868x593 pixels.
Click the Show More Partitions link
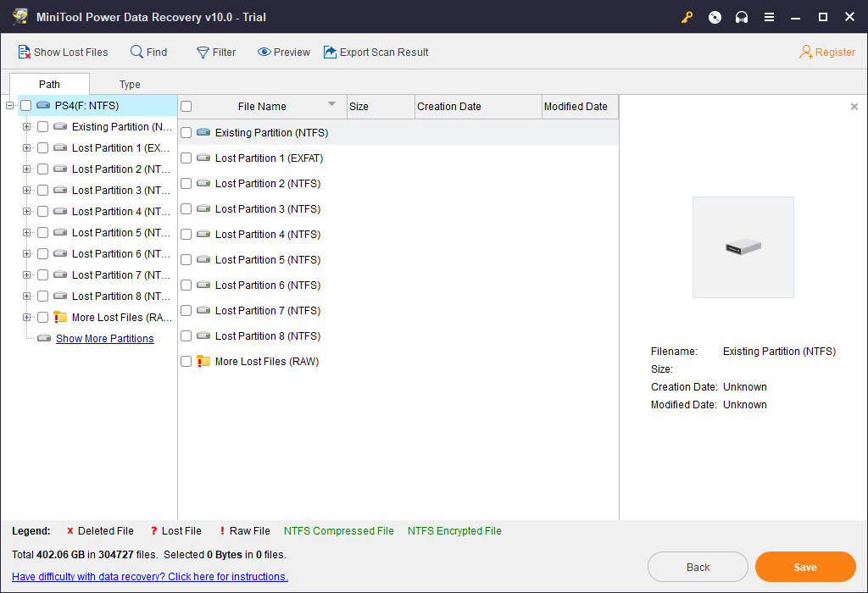pyautogui.click(x=104, y=339)
